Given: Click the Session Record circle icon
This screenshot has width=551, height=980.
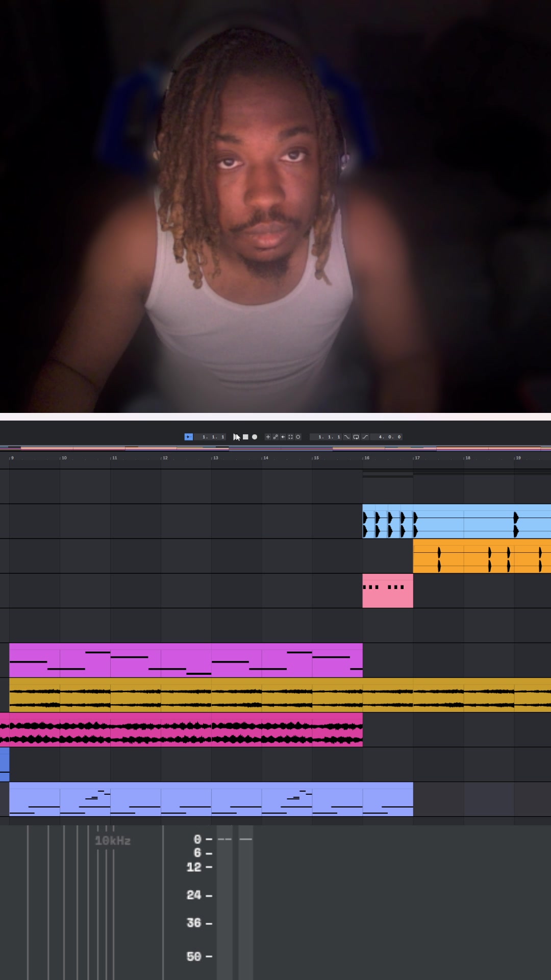Looking at the screenshot, I should pyautogui.click(x=298, y=437).
